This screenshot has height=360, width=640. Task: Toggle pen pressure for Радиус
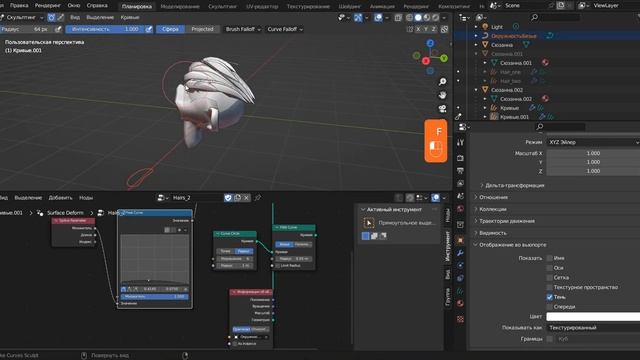coord(58,29)
